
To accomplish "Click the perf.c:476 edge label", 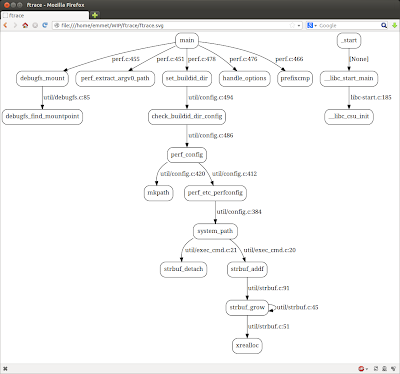I will tap(243, 59).
